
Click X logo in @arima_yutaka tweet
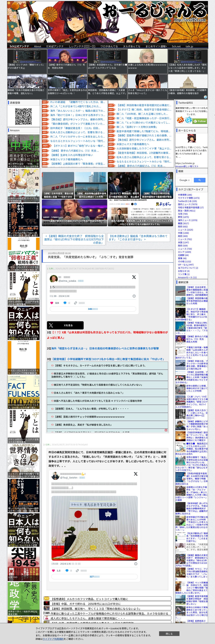point(134,277)
